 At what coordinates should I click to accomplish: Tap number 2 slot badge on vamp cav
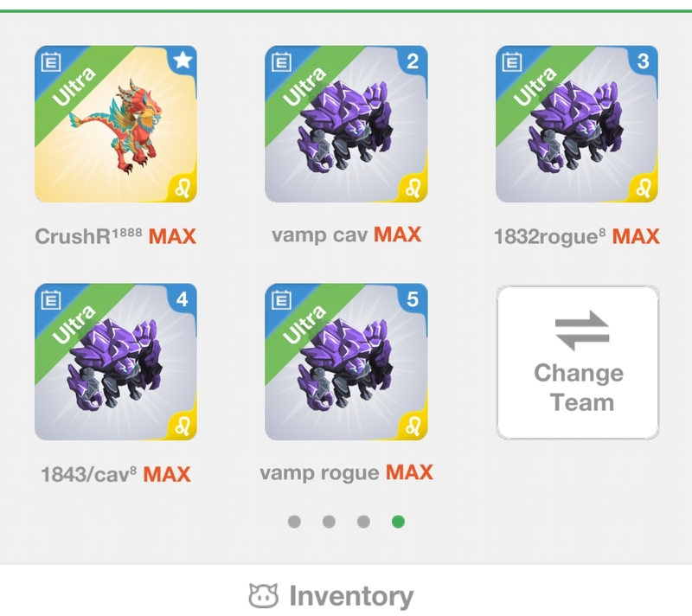(413, 61)
